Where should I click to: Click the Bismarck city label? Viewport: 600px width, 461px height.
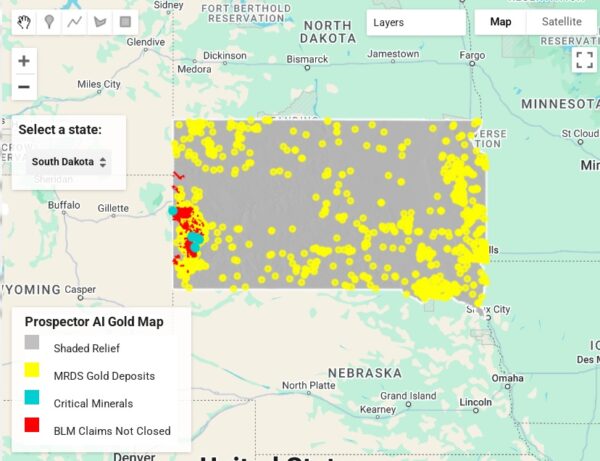(x=307, y=59)
